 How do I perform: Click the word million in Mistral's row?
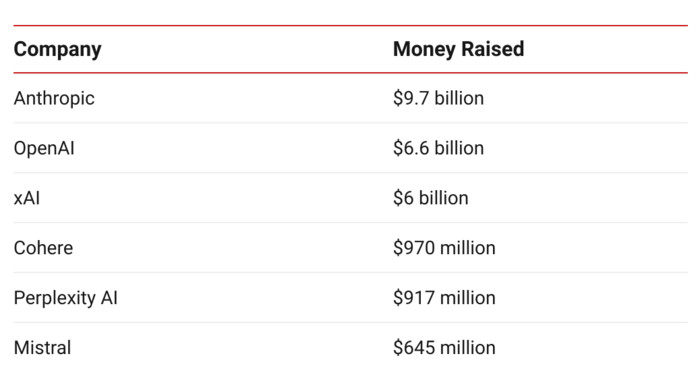(468, 348)
